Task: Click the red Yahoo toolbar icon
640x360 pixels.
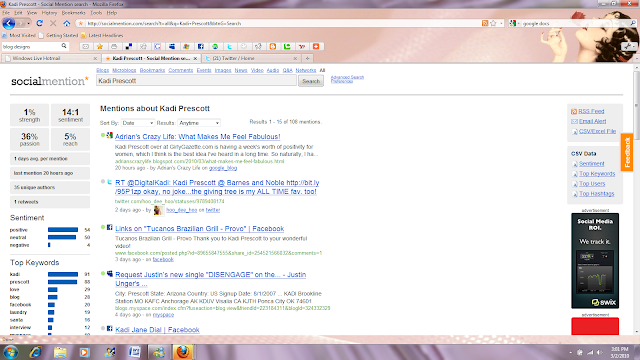Action: pyautogui.click(x=302, y=47)
